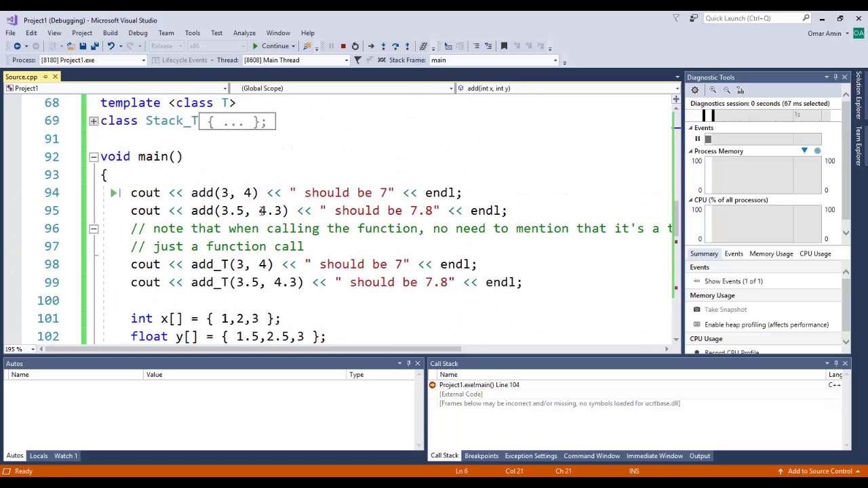The height and width of the screenshot is (488, 868).
Task: Click the Continue debugging button
Action: (x=270, y=46)
